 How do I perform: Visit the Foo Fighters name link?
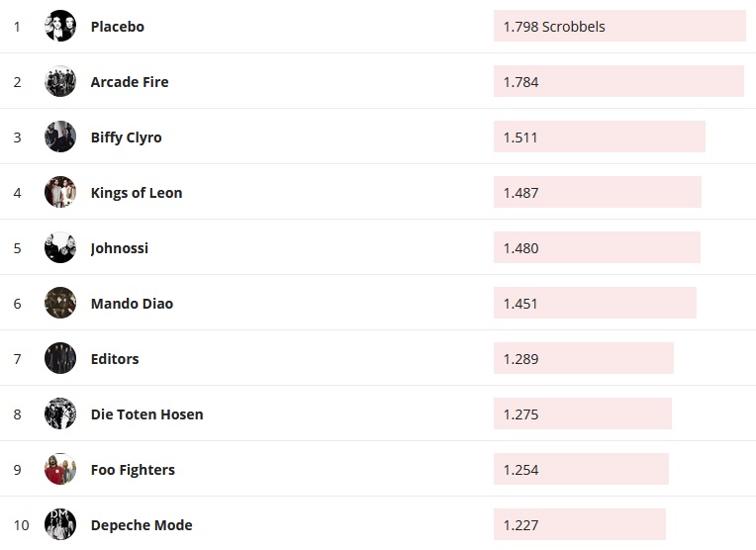133,470
